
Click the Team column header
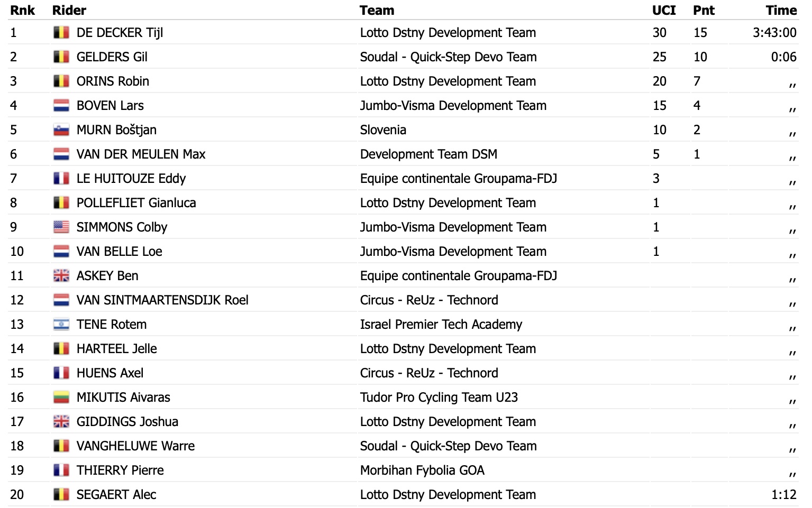click(x=377, y=10)
